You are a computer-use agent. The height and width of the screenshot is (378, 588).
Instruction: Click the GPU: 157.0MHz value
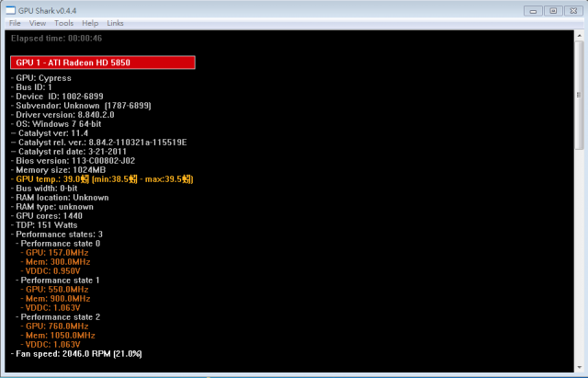click(x=55, y=253)
